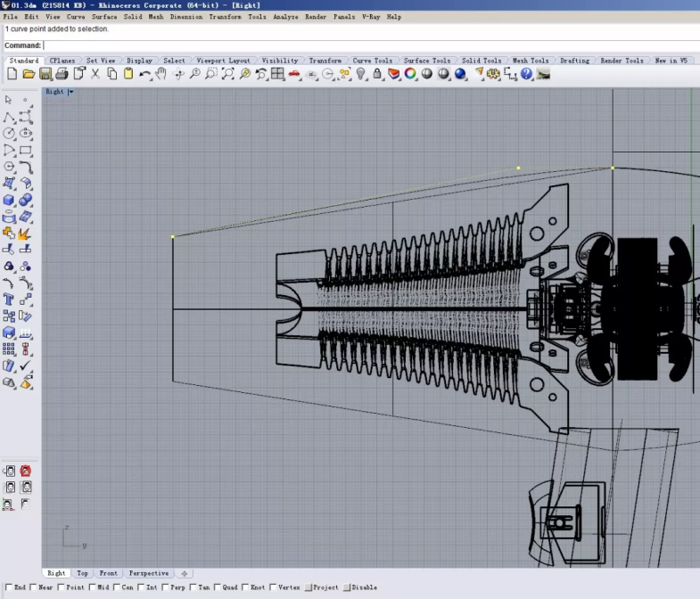Open the Right viewport title dropdown
Screen dimensions: 700x599
(70, 92)
